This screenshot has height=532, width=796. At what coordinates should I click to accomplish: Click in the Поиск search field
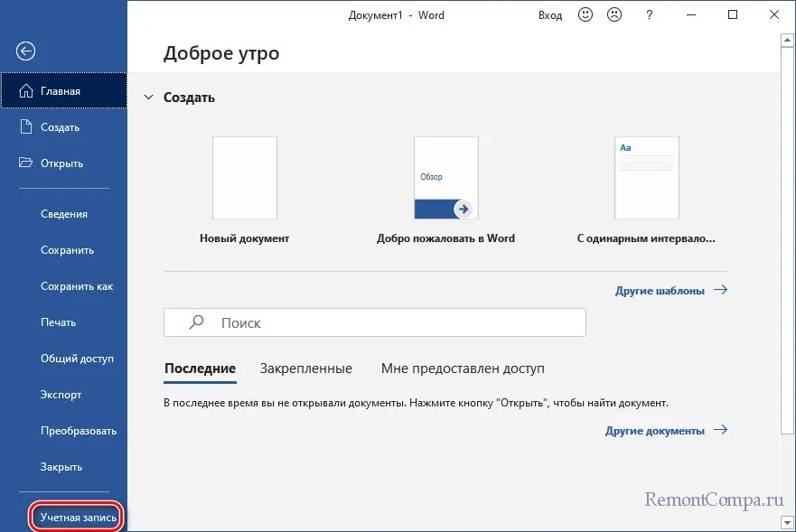point(389,322)
